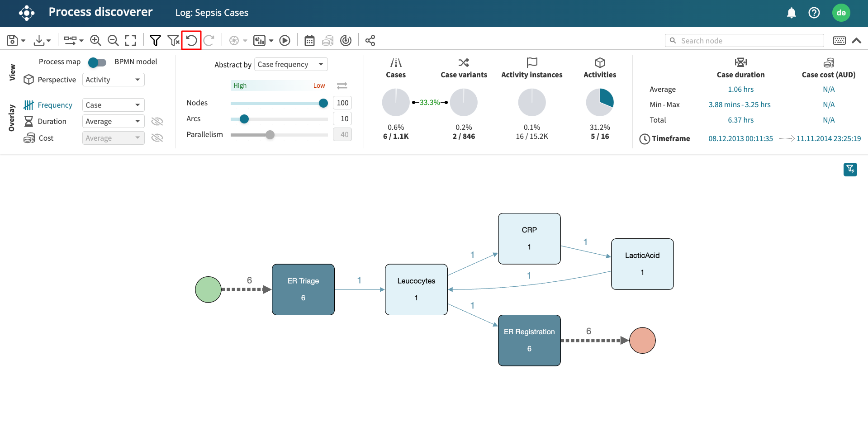Click the ER Triage node
Viewport: 868px width, 436px height.
pos(303,289)
